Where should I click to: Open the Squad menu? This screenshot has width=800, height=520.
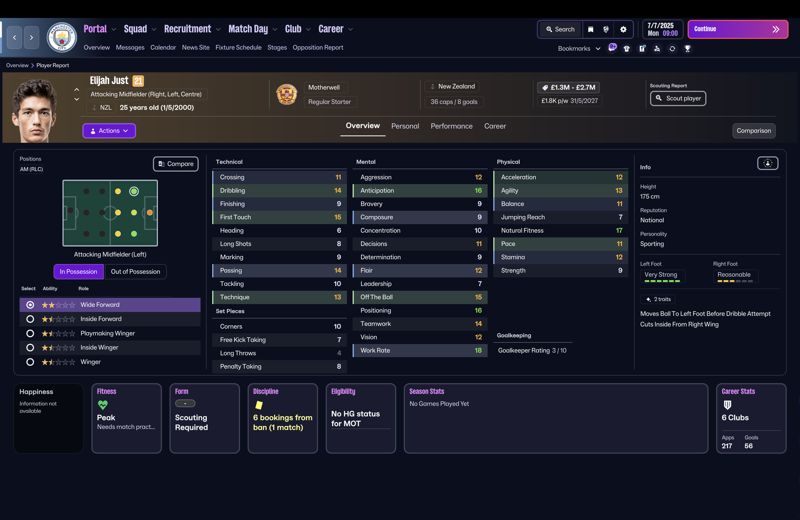click(135, 29)
